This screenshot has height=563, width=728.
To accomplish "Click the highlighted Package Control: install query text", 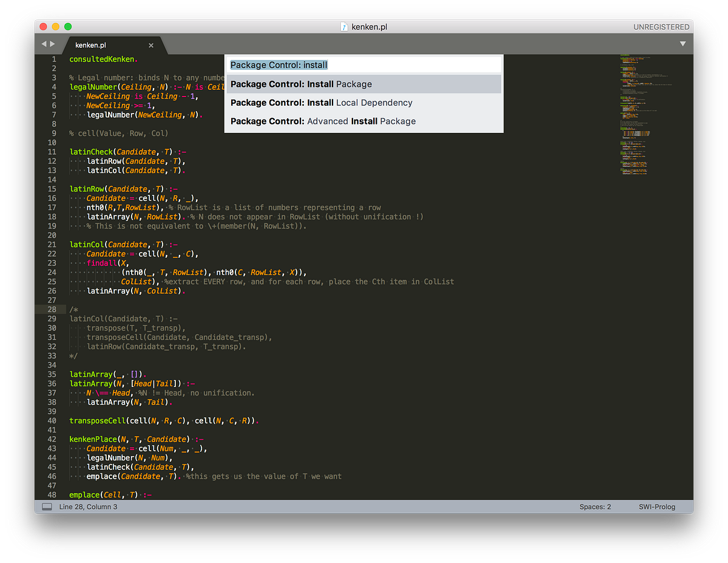I will [278, 64].
